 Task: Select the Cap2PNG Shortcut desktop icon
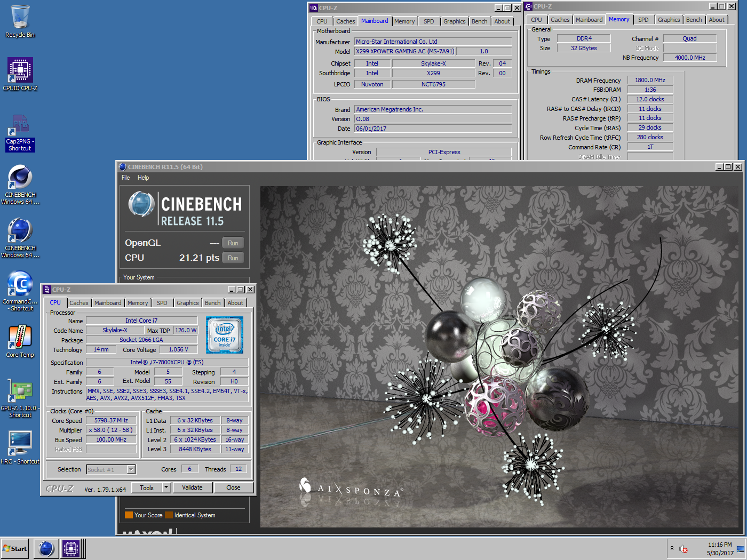[x=20, y=133]
